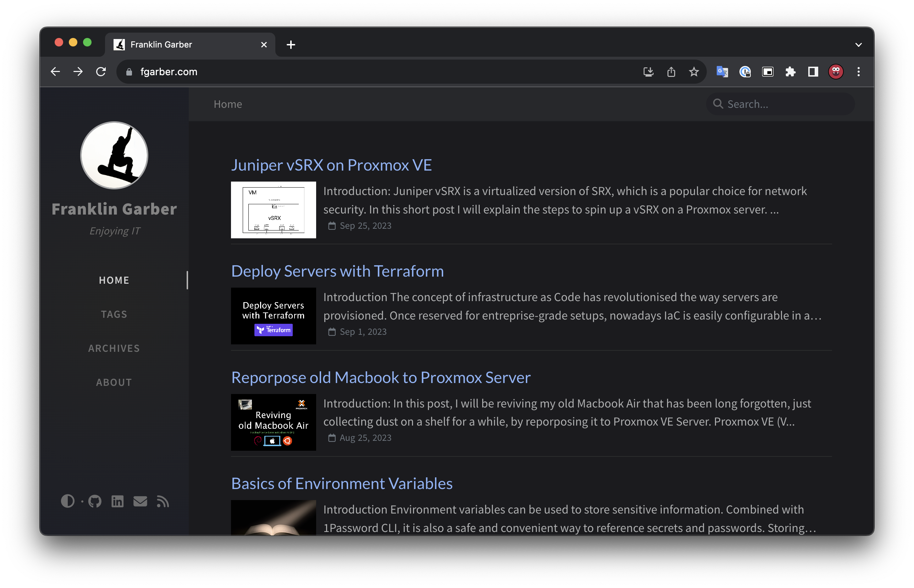This screenshot has height=588, width=914.
Task: Click the email envelope icon
Action: pyautogui.click(x=140, y=501)
